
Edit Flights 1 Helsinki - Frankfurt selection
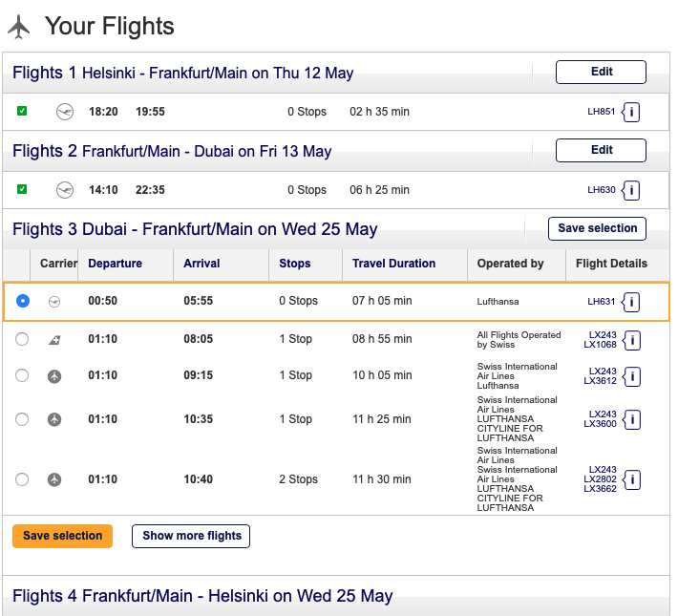pyautogui.click(x=601, y=72)
